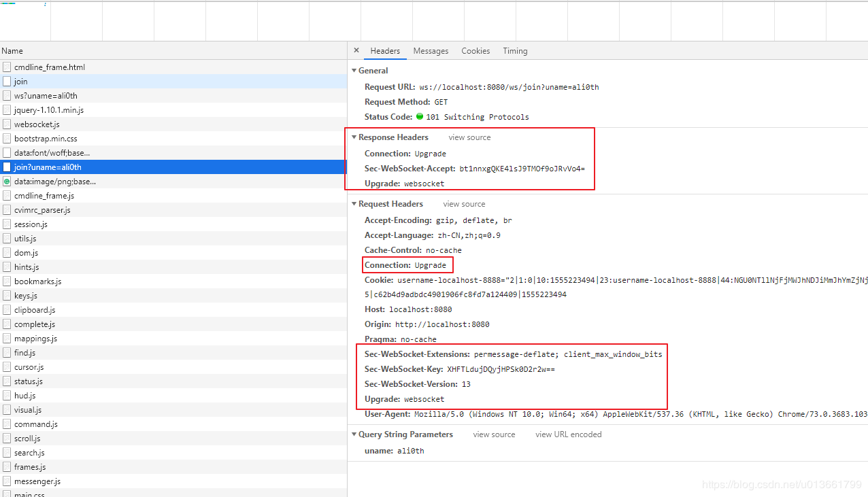Screen dimensions: 868x497
Task: Click the file icon beside session.js
Action: coord(7,224)
